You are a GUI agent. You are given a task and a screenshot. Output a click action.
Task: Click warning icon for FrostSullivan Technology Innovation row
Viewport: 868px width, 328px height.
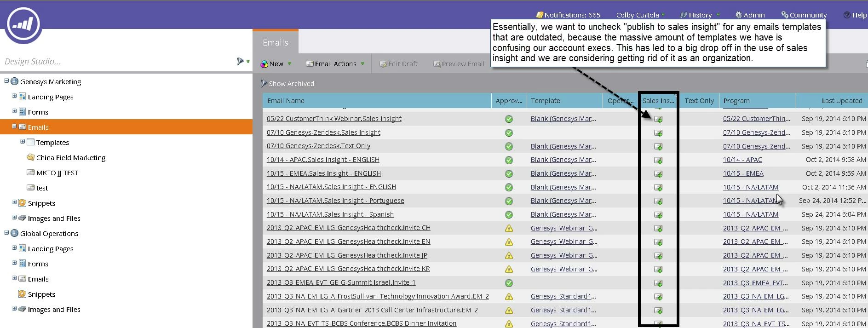(x=509, y=297)
